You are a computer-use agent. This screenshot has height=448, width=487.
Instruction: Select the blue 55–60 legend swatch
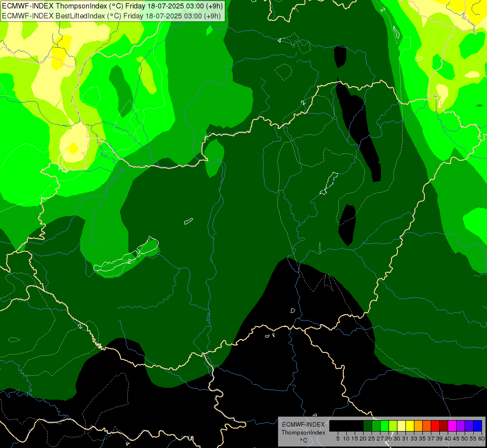tap(478, 426)
